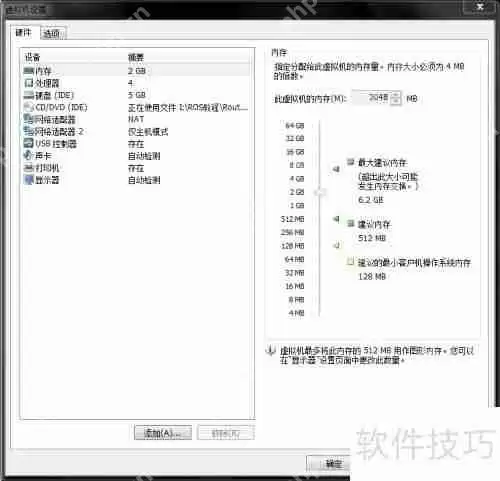
Task: Select the 显示器 display icon
Action: coord(29,180)
